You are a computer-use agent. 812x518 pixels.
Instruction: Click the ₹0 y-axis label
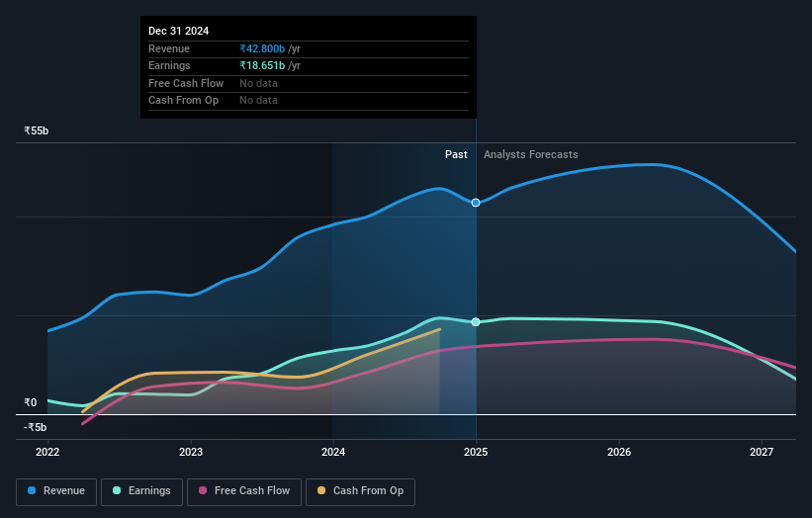30,402
